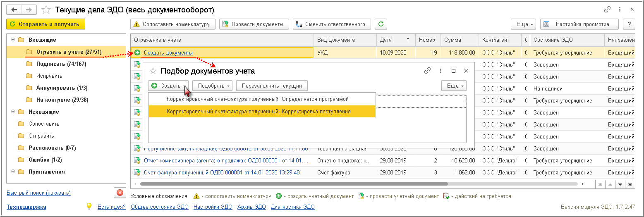Click the red clear quick search icon
This screenshot has width=644, height=217.
coord(120,193)
